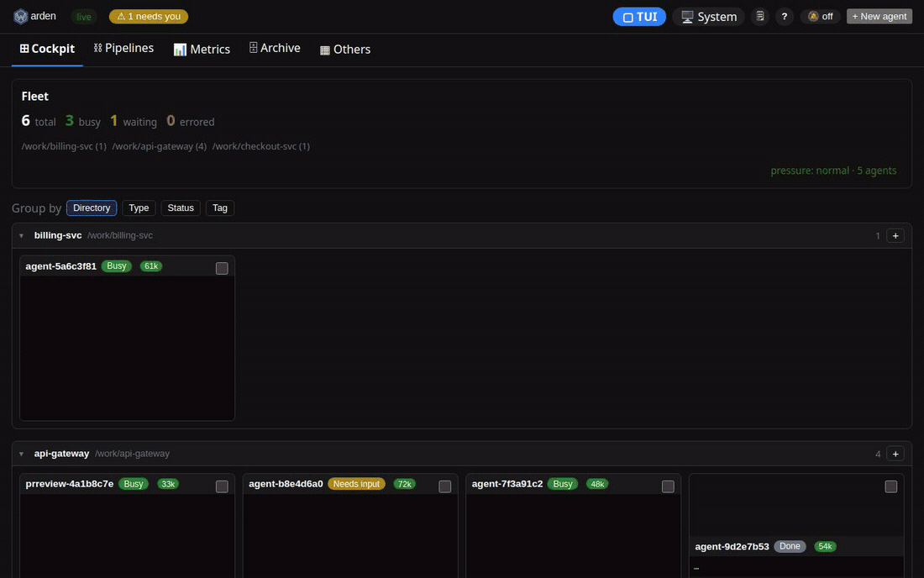Open the Others tab
The width and height of the screenshot is (924, 578).
pyautogui.click(x=344, y=50)
